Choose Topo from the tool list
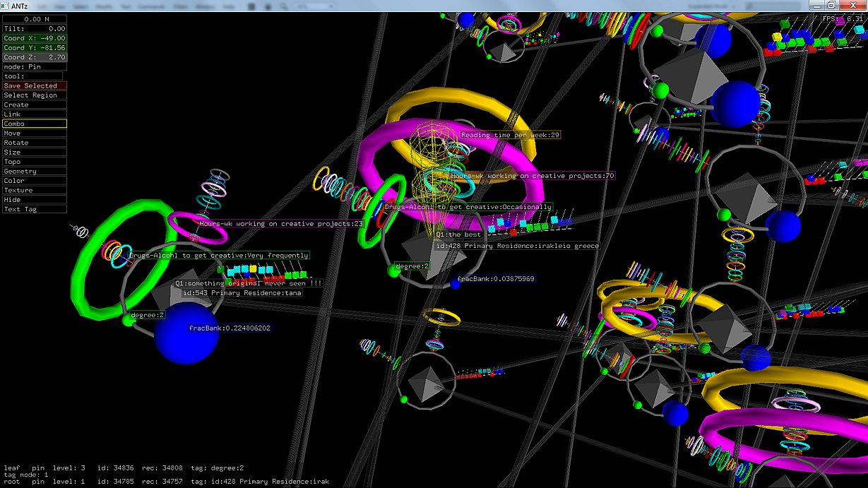 pos(35,162)
